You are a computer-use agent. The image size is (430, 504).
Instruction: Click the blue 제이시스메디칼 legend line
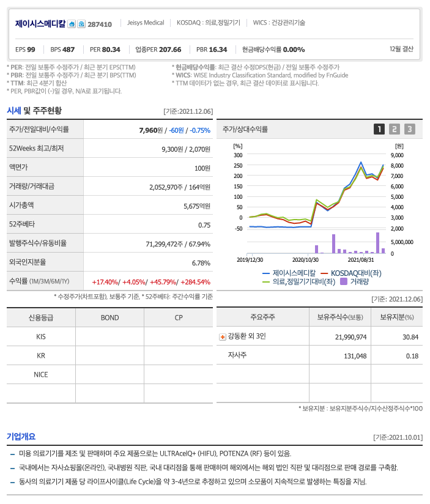(x=266, y=273)
